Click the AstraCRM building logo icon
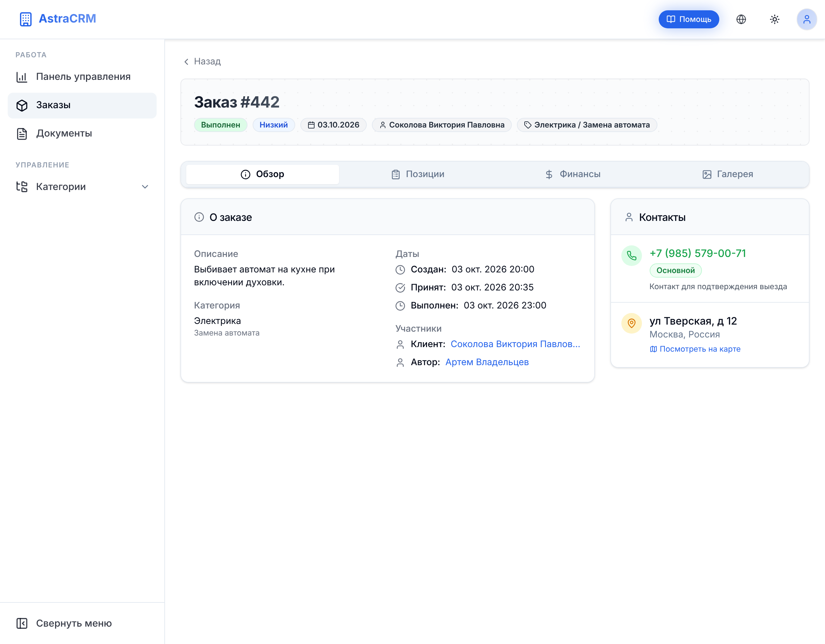The width and height of the screenshot is (825, 644). (x=26, y=19)
